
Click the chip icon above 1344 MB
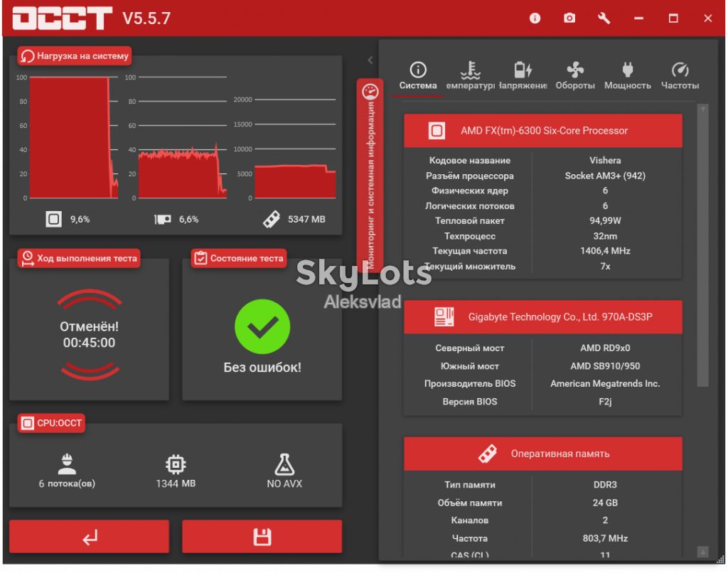[x=176, y=464]
